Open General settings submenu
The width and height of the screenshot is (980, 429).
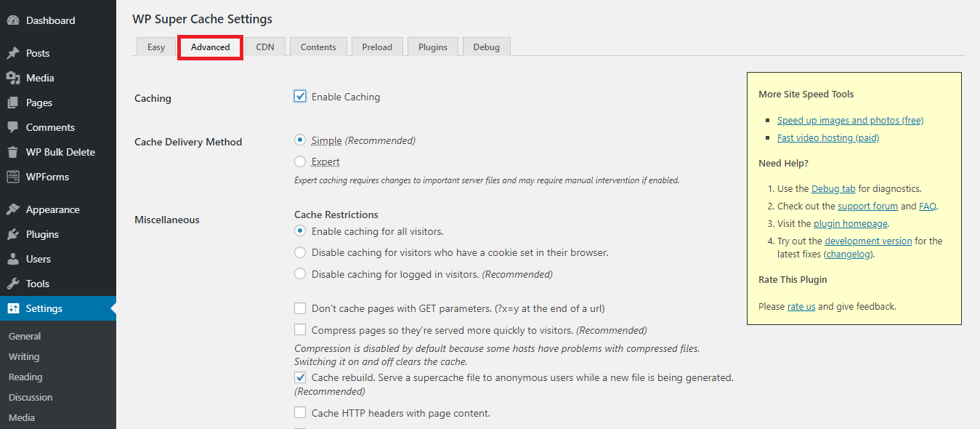(x=25, y=336)
